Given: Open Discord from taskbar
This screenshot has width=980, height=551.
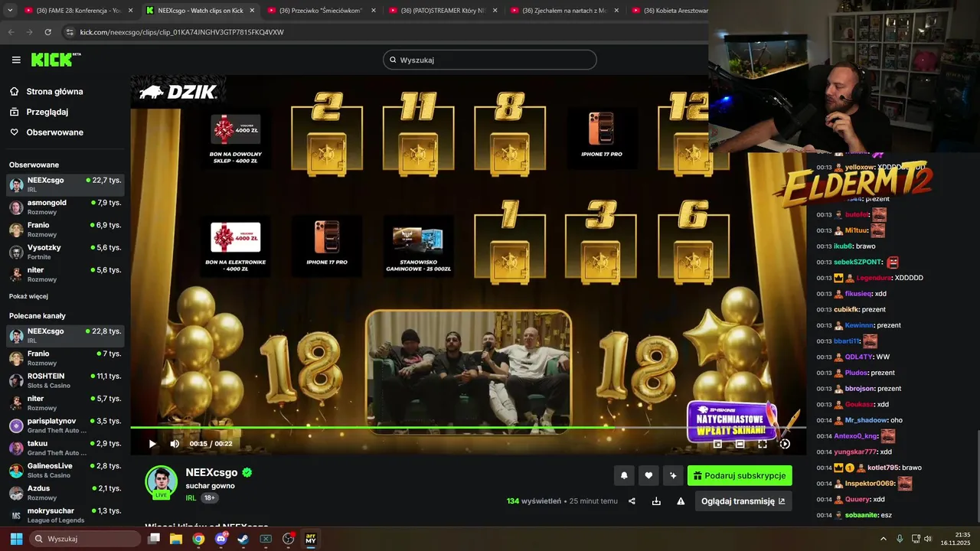Looking at the screenshot, I should [221, 539].
